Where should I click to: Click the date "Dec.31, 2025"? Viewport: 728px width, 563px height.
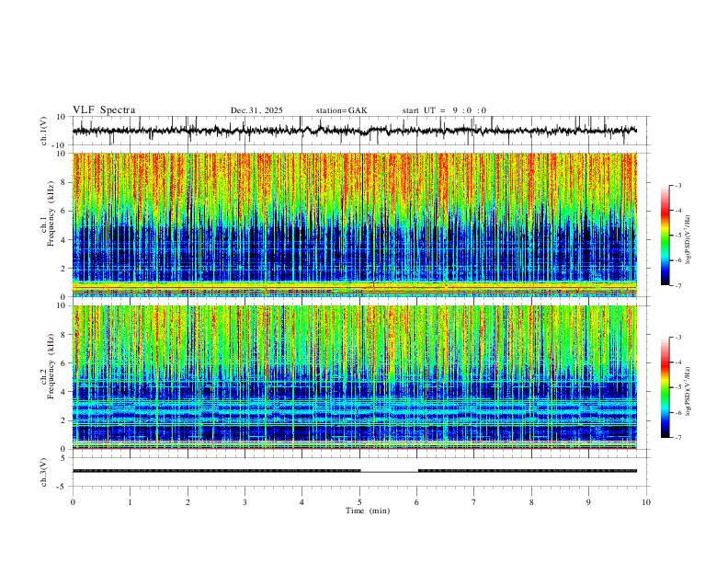[x=256, y=110]
